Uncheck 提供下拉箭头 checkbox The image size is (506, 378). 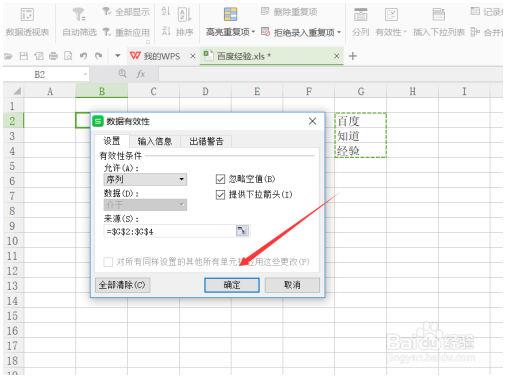click(x=220, y=195)
